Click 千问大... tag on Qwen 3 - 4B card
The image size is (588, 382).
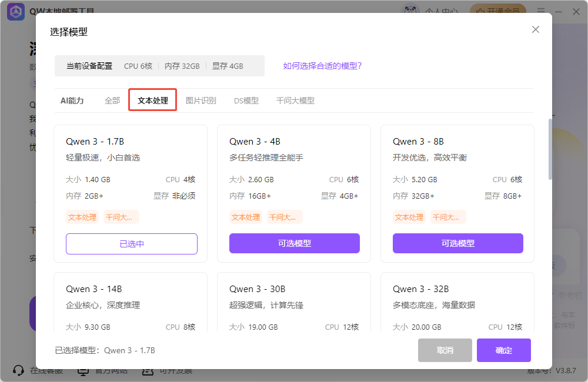click(285, 217)
